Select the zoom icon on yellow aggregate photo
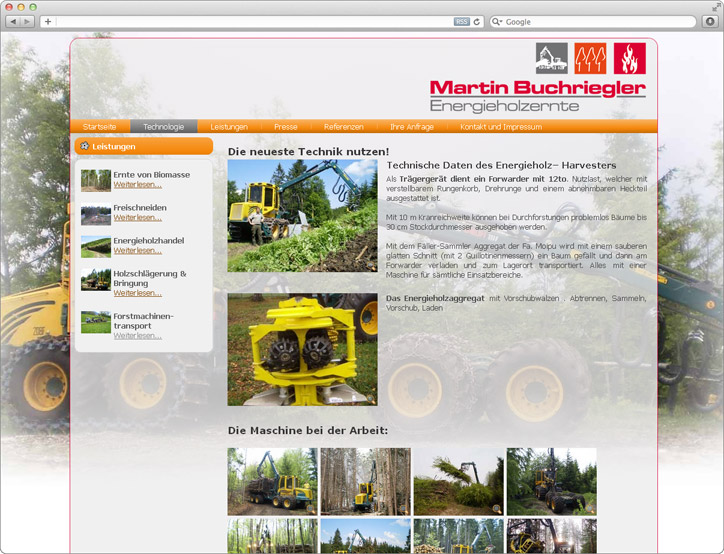724x554 pixels. click(x=370, y=399)
